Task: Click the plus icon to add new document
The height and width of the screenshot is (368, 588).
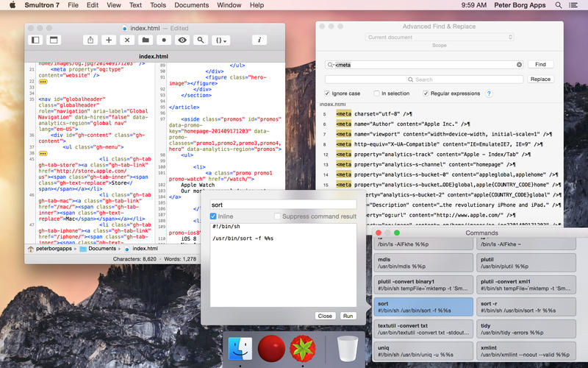Action: (109, 40)
